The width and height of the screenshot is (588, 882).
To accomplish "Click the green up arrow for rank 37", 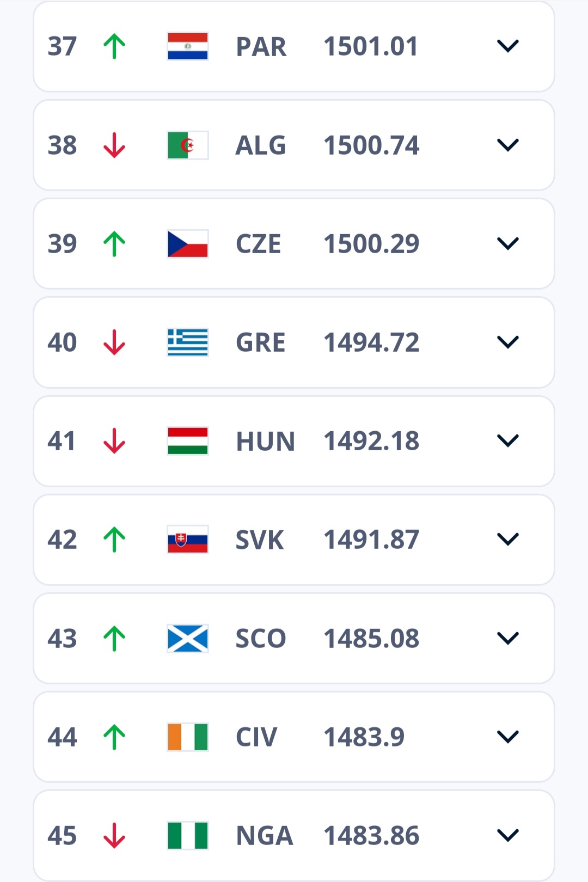I will (x=114, y=46).
